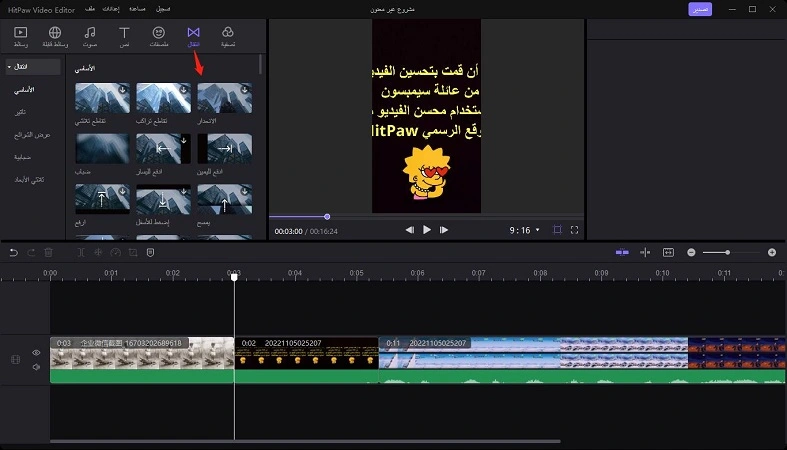
Task: Open the stock media globe tab
Action: coord(55,37)
